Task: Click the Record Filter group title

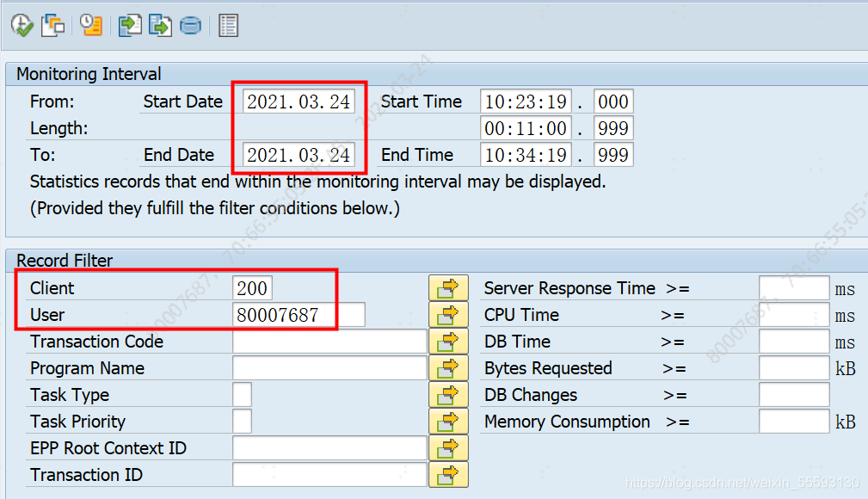Action: [65, 261]
